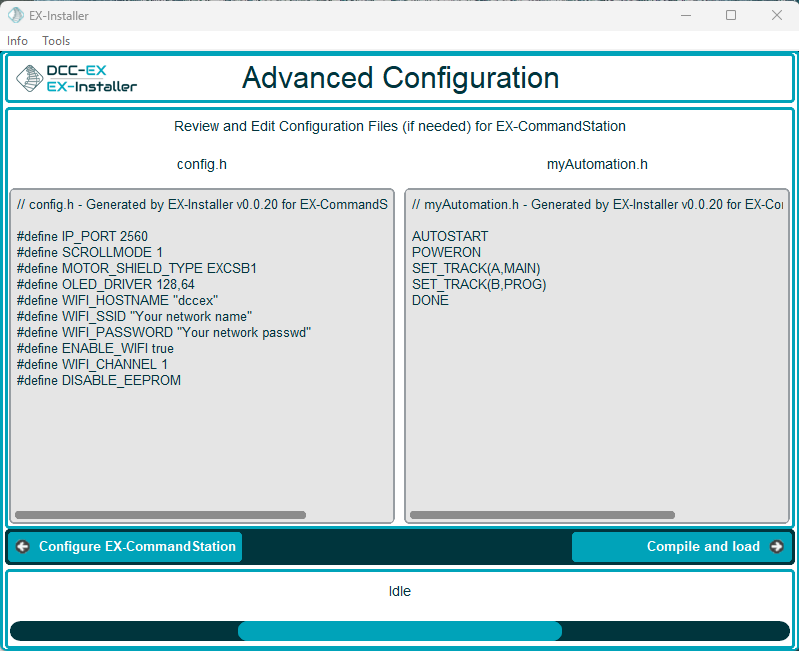Go back to Configure EX-CommandStation

pos(125,547)
